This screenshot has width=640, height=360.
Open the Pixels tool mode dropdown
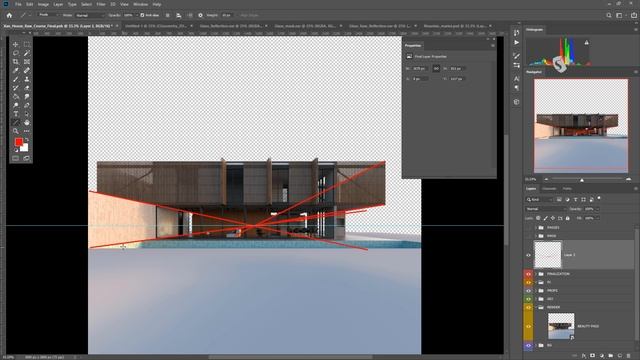[x=48, y=15]
